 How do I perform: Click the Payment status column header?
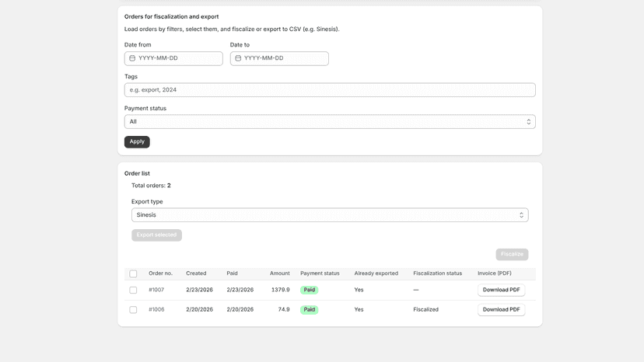(320, 273)
